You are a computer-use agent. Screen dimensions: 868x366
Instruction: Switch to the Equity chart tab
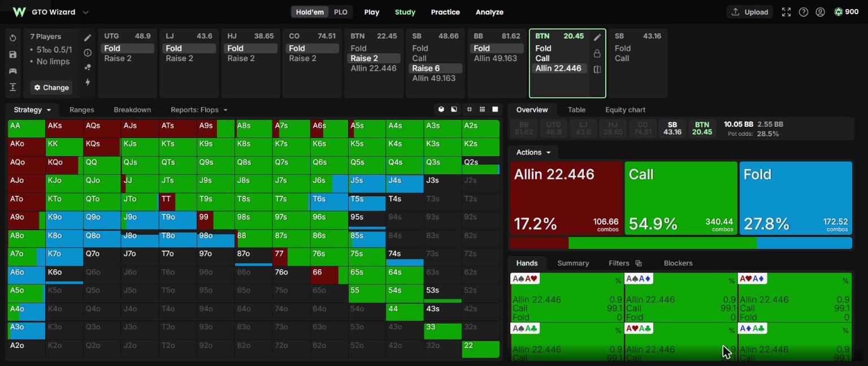tap(625, 110)
